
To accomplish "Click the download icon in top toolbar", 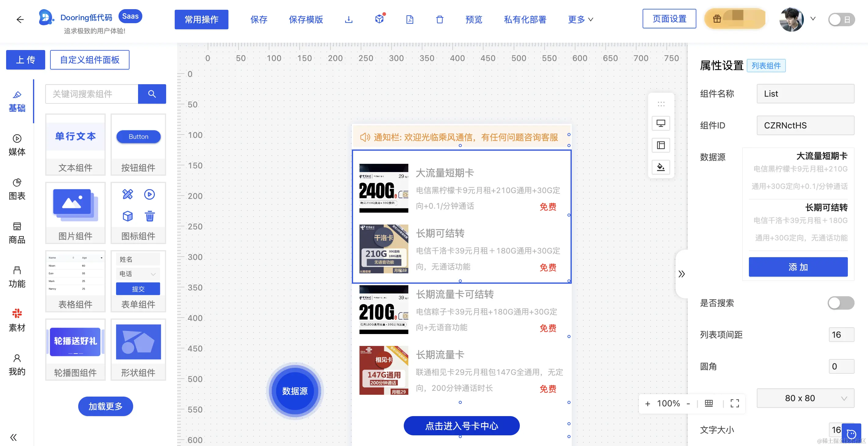I will click(x=348, y=20).
